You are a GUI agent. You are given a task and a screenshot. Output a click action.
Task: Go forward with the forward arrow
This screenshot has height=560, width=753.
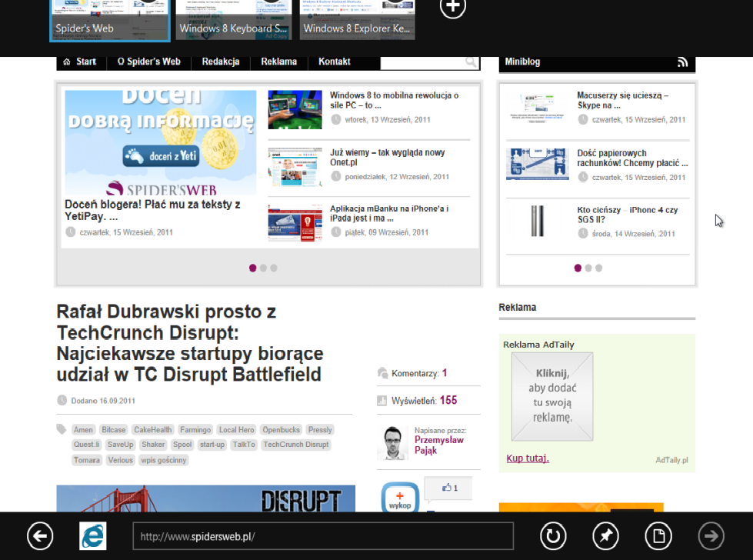(711, 535)
